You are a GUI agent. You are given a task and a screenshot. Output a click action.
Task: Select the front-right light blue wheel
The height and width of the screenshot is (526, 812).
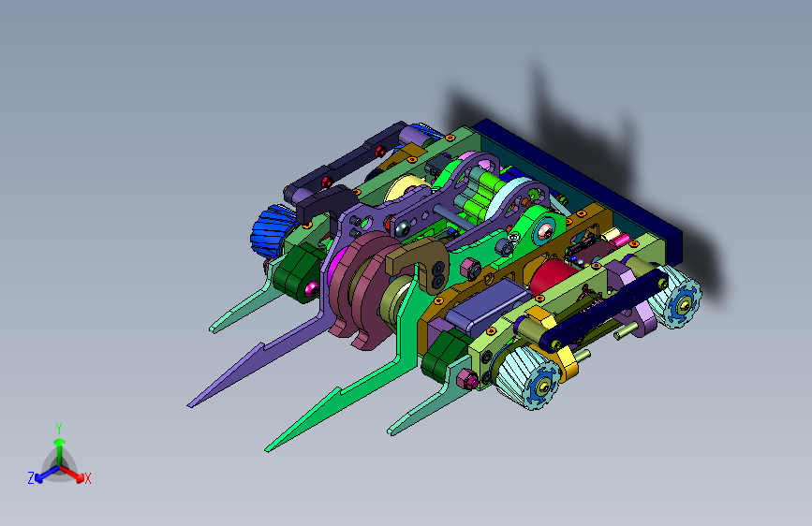coord(528,378)
